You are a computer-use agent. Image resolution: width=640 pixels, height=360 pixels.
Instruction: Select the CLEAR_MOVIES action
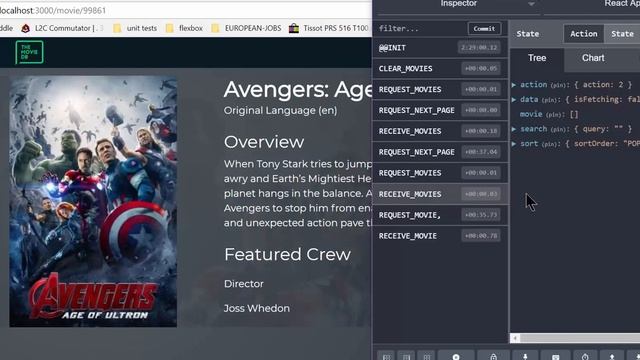coord(440,69)
